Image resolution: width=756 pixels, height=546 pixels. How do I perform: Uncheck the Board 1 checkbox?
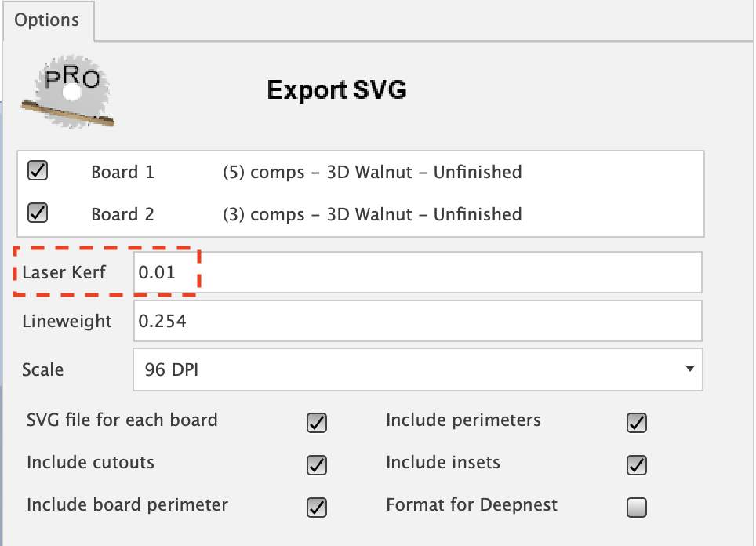[x=38, y=170]
